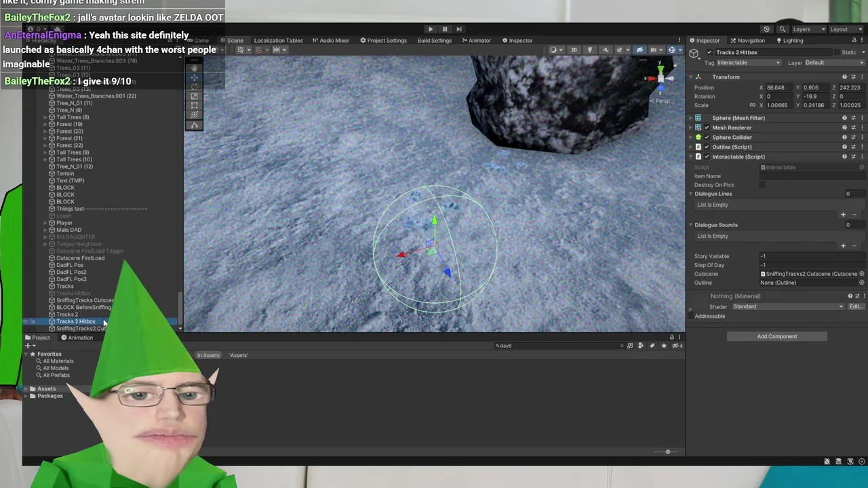The width and height of the screenshot is (868, 488).
Task: Open the Cutscene object picker circle
Action: (862, 274)
